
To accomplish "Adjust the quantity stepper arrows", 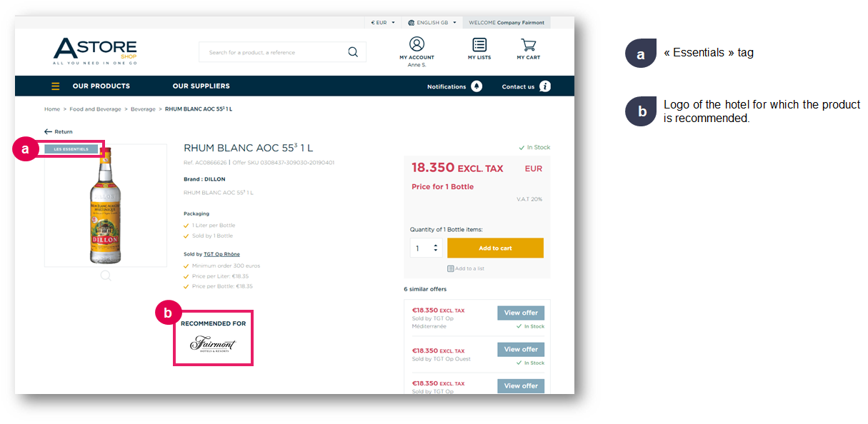I will coord(436,248).
